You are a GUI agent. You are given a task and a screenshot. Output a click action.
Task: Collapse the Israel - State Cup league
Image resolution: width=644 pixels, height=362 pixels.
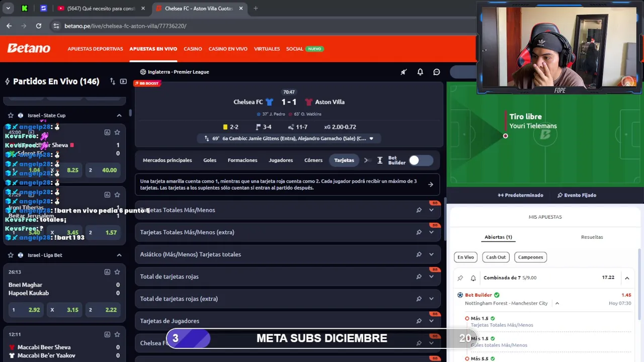tap(119, 116)
